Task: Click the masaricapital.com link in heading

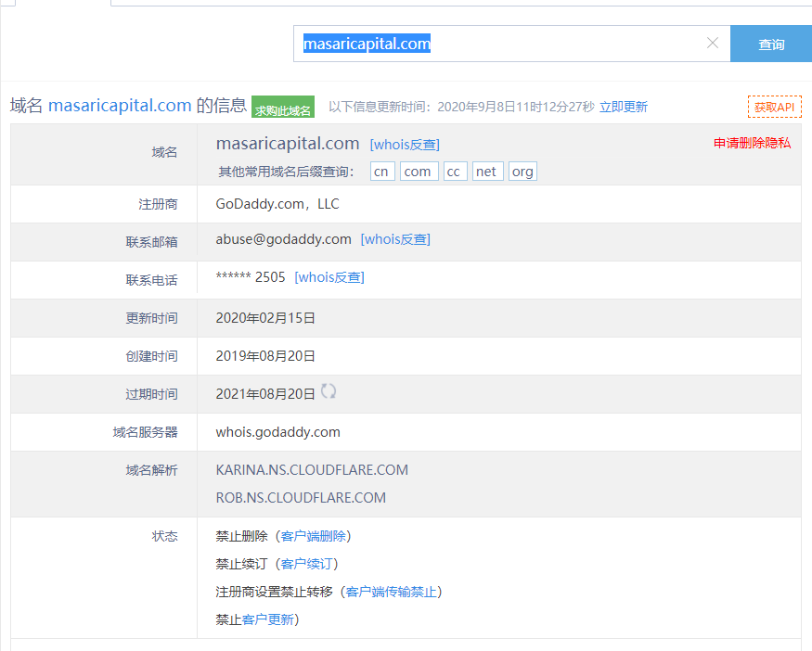Action: [120, 106]
